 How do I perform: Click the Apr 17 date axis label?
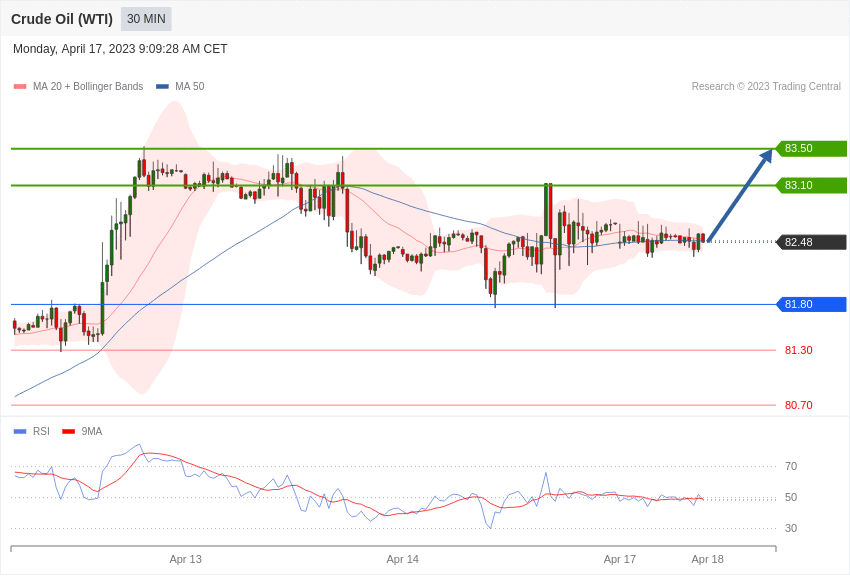click(620, 559)
